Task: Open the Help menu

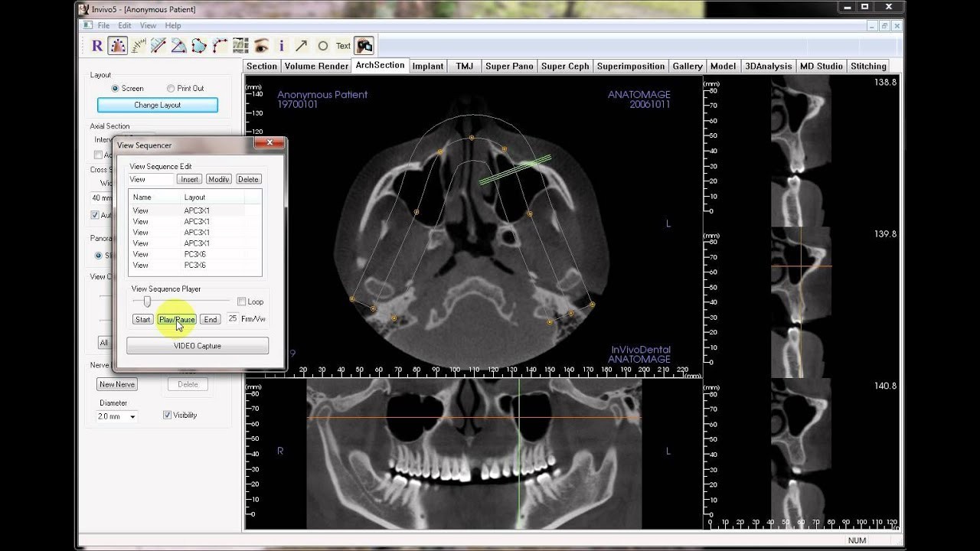Action: [173, 25]
